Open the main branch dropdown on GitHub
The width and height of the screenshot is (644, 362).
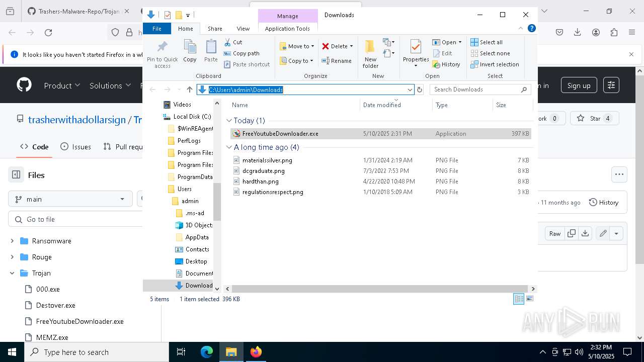[70, 199]
